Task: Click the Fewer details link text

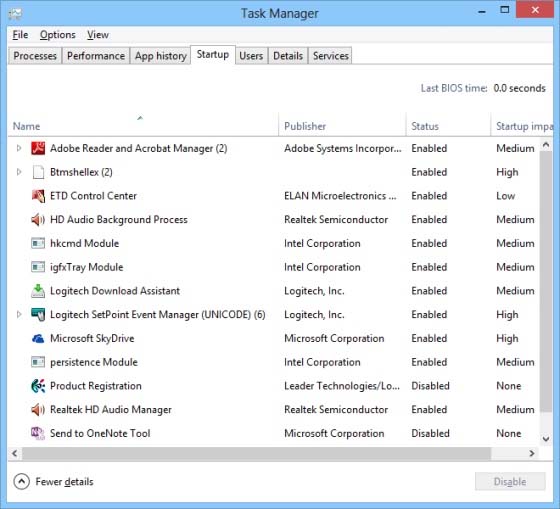Action: 64,481
